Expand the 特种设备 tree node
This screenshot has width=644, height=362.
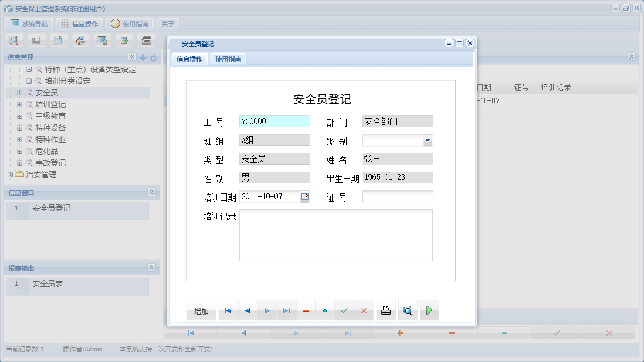pos(21,127)
